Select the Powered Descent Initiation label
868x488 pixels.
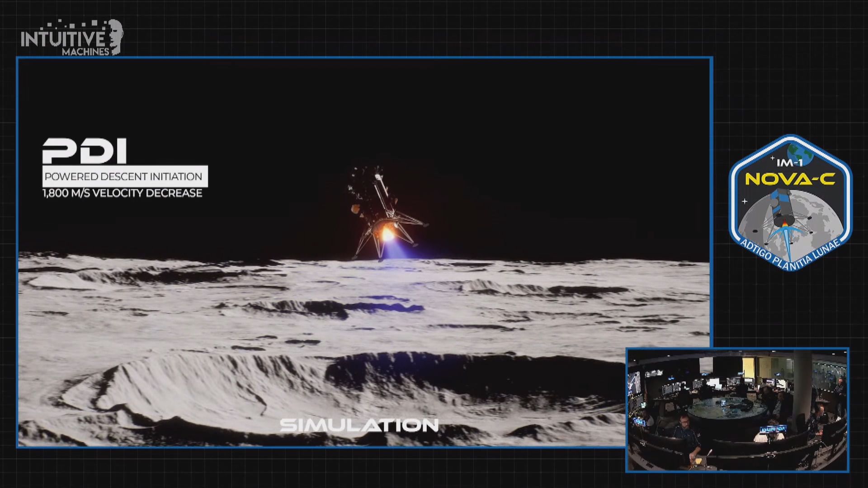123,177
